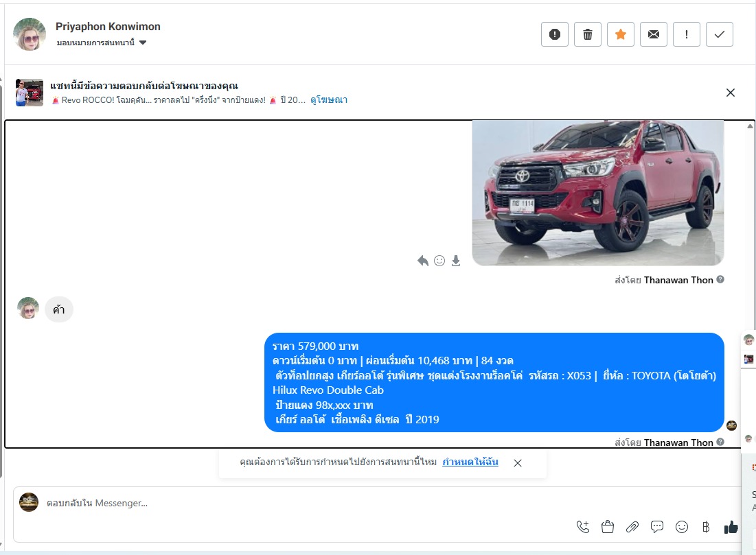The image size is (756, 555).
Task: Click the กำหนดให้ฉัน assign-to-me link
Action: pos(470,462)
